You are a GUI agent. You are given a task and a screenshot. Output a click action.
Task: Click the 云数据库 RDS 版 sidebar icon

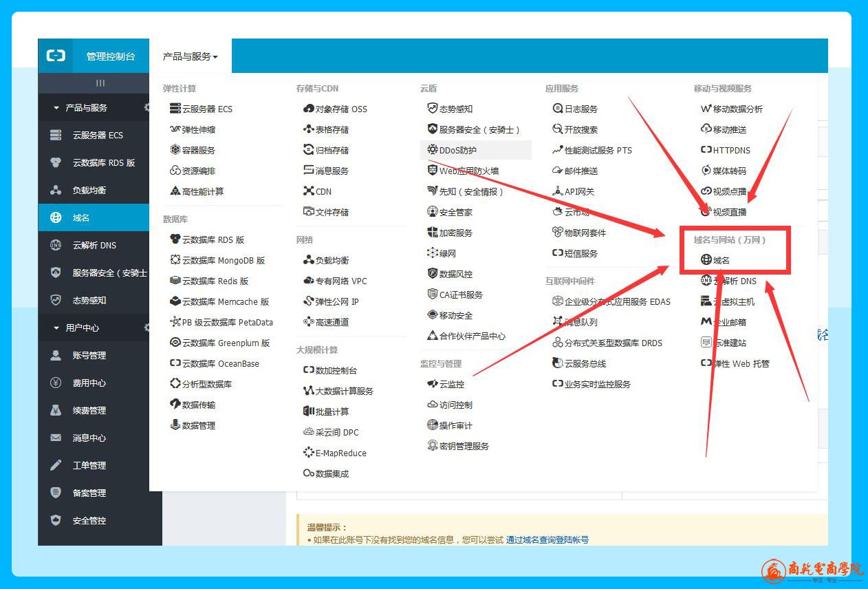[x=56, y=163]
